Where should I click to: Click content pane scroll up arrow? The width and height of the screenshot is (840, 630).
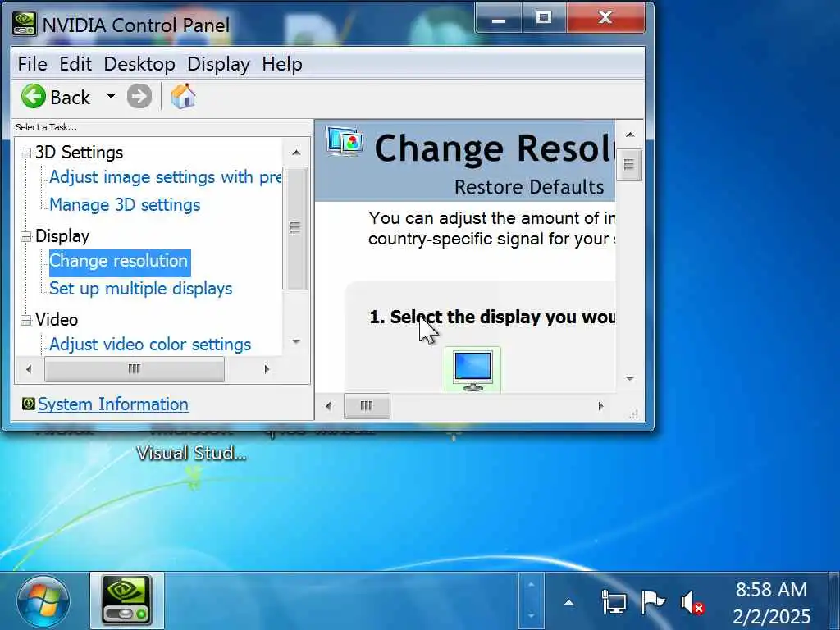[x=630, y=135]
